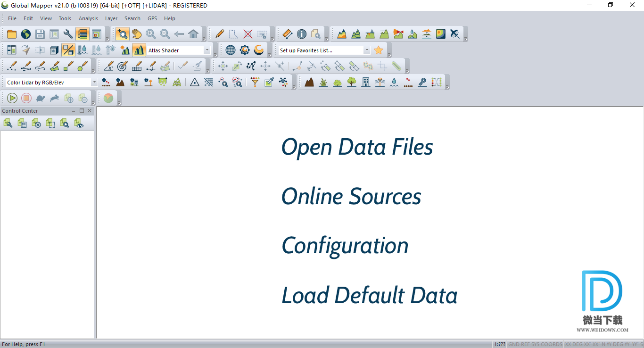Toggle the enable hill shading icon

coord(139,50)
